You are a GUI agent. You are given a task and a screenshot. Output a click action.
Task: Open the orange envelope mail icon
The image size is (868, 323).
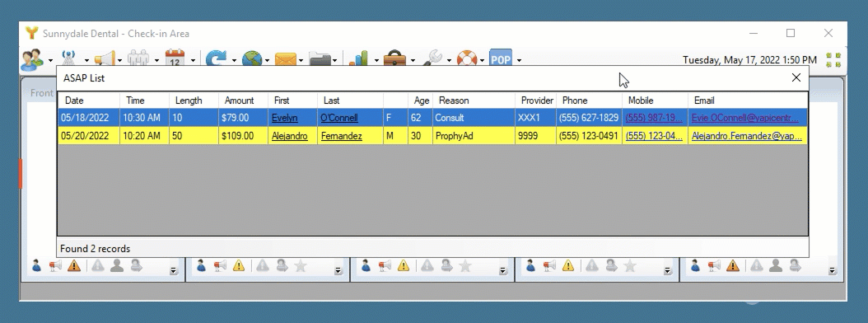tap(285, 59)
